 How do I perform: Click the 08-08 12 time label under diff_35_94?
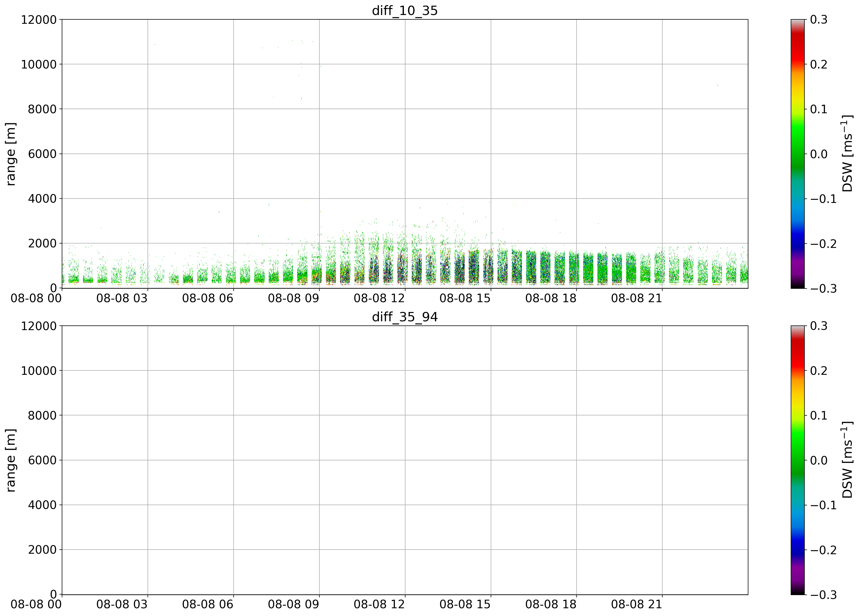(x=379, y=604)
